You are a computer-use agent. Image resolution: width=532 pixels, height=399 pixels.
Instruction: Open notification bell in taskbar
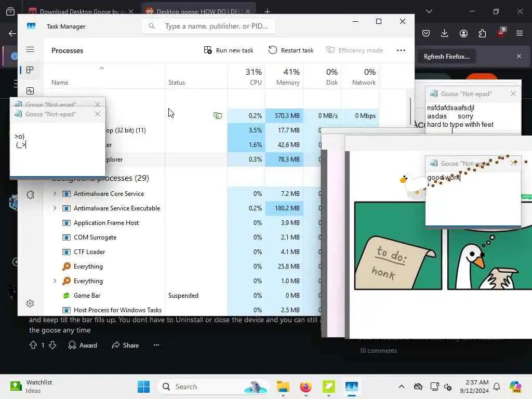click(x=497, y=387)
